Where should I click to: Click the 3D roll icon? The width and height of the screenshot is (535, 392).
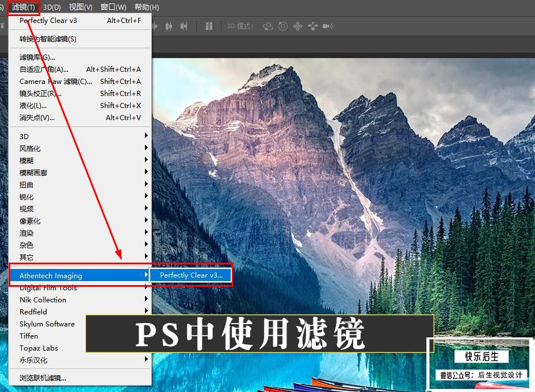tap(283, 26)
